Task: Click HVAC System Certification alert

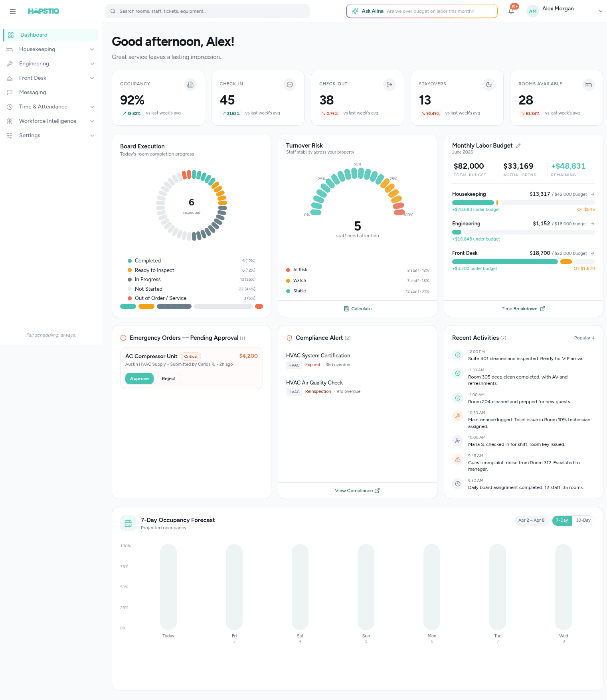Action: 358,360
